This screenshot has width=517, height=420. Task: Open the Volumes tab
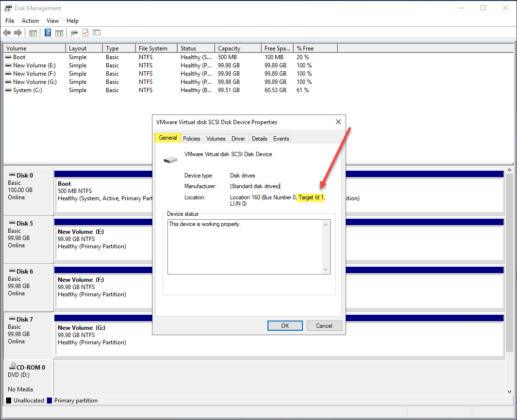coord(216,138)
